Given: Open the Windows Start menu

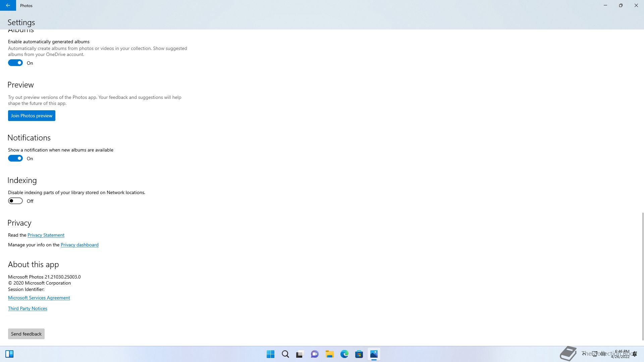Looking at the screenshot, I should pos(270,354).
